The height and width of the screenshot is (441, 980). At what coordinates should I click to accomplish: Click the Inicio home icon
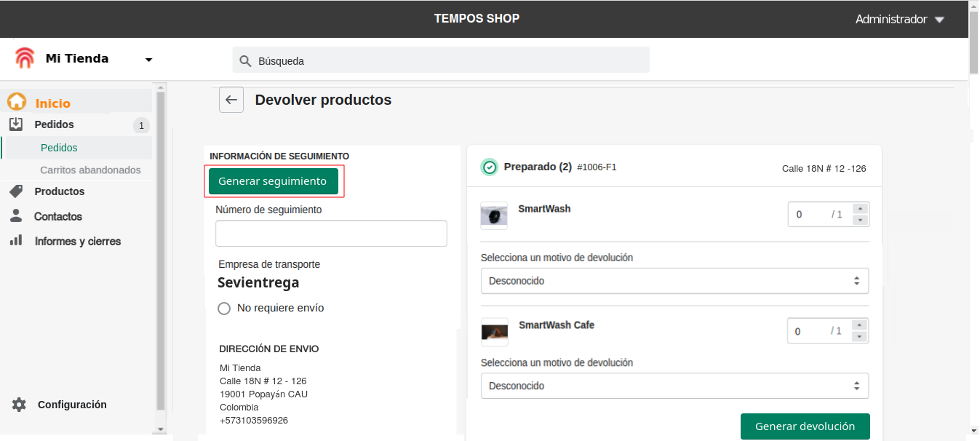[x=17, y=103]
